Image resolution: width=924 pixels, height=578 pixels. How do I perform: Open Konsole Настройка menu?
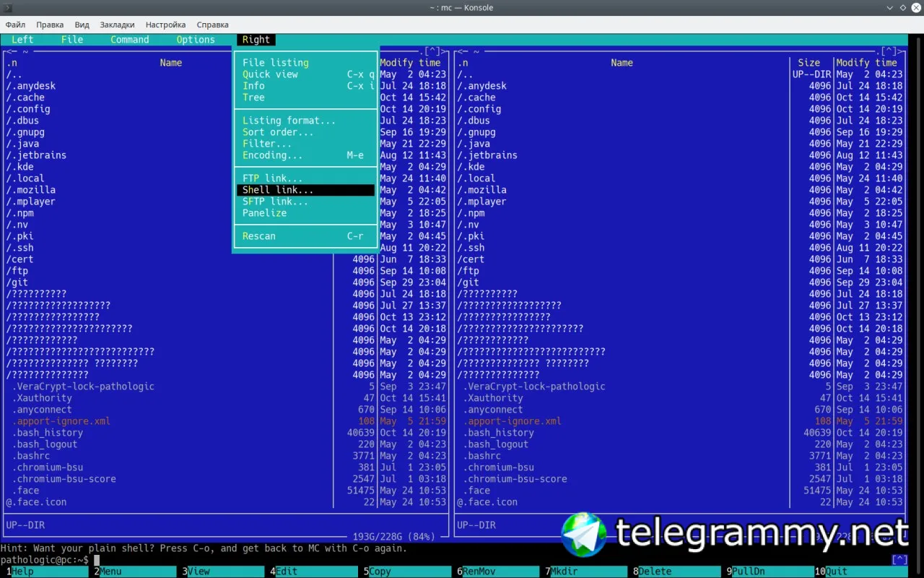tap(165, 25)
